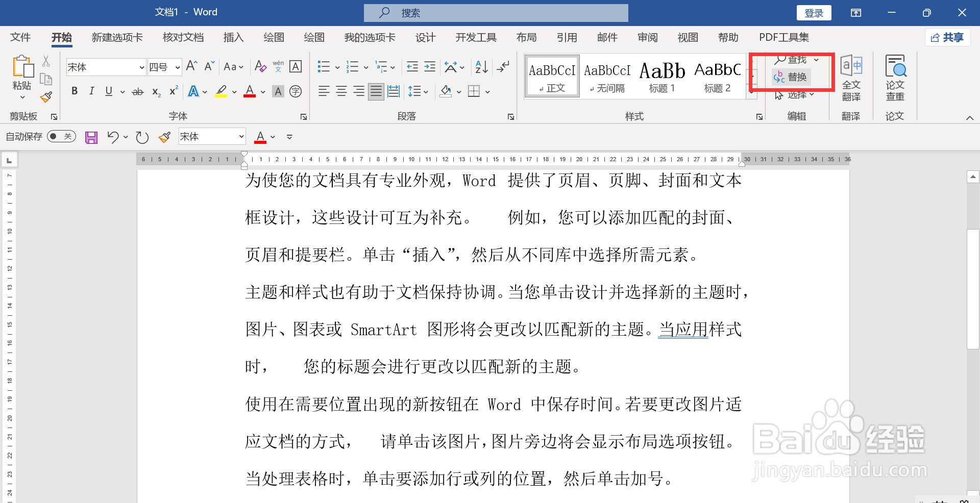Apply the 标题 2 heading style
This screenshot has height=503, width=980.
click(718, 77)
